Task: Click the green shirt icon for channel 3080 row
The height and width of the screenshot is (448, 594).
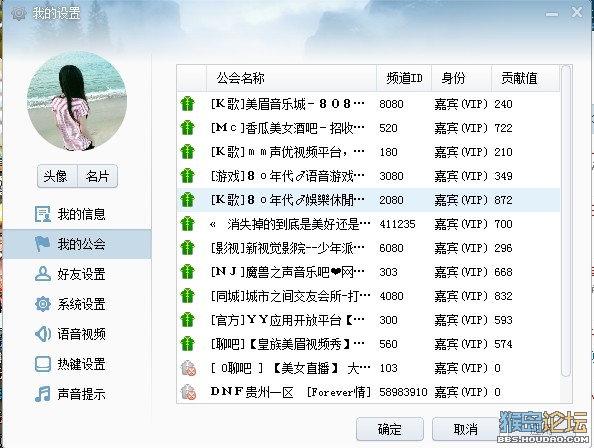Action: [188, 176]
